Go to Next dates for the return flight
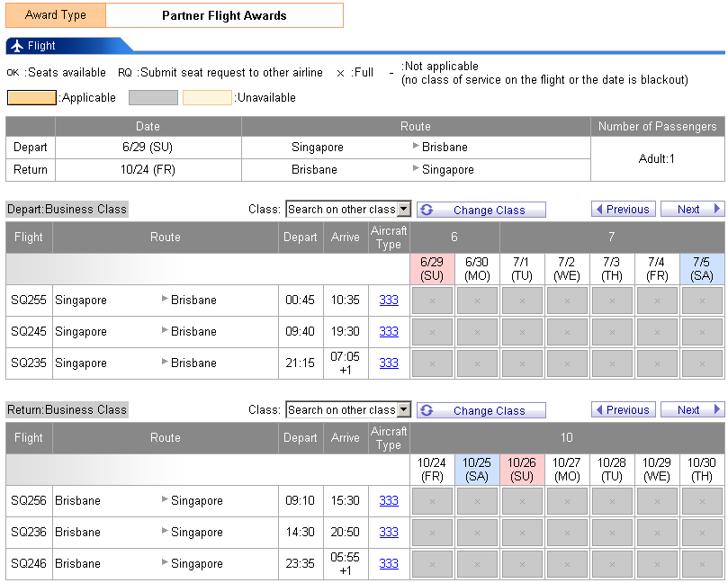The width and height of the screenshot is (728, 583). [692, 410]
